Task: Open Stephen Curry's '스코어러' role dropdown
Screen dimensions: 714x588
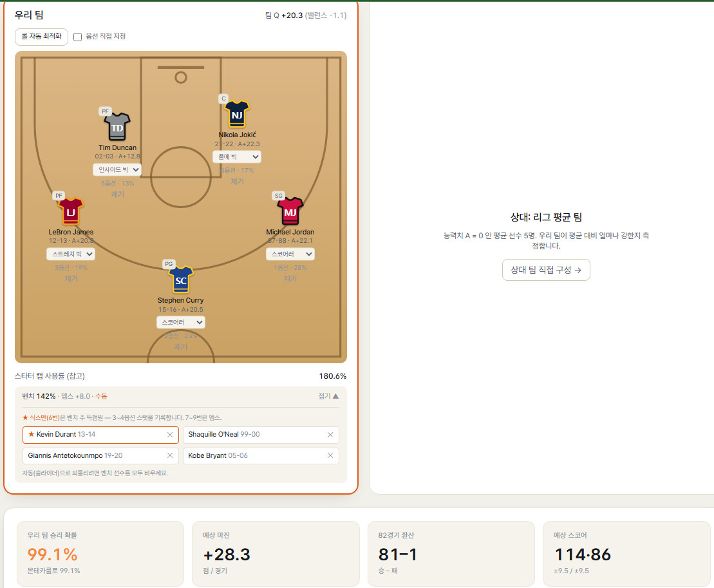Action: 181,323
